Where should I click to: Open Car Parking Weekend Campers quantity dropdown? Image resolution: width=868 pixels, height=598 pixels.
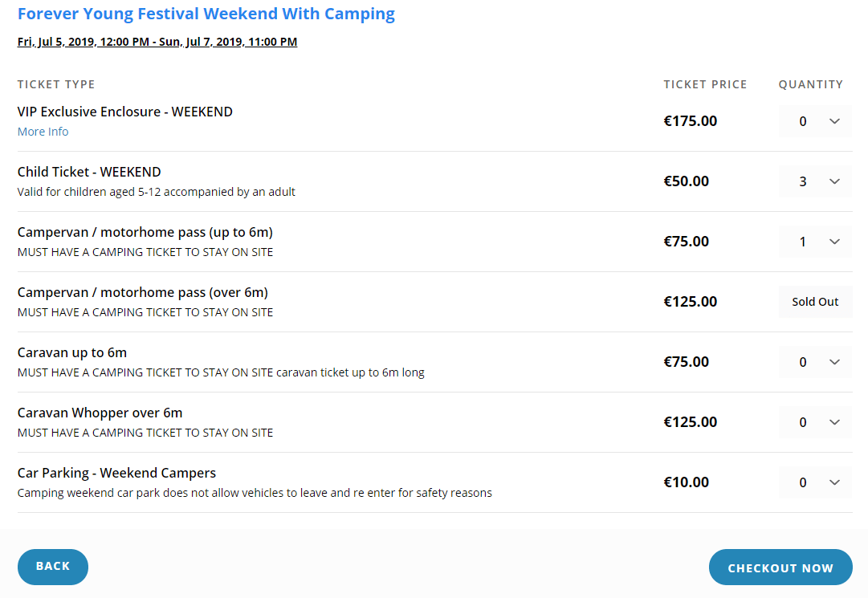pos(815,482)
